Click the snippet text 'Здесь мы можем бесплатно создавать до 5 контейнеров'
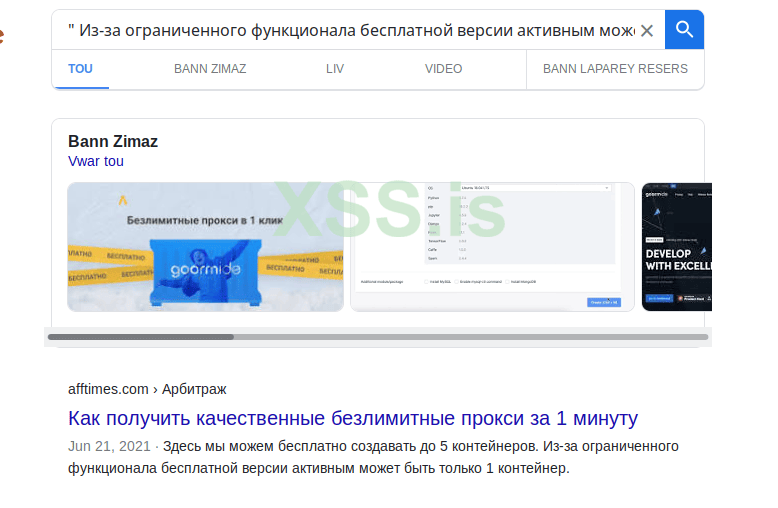Screen dimensions: 778x508 click(x=350, y=446)
